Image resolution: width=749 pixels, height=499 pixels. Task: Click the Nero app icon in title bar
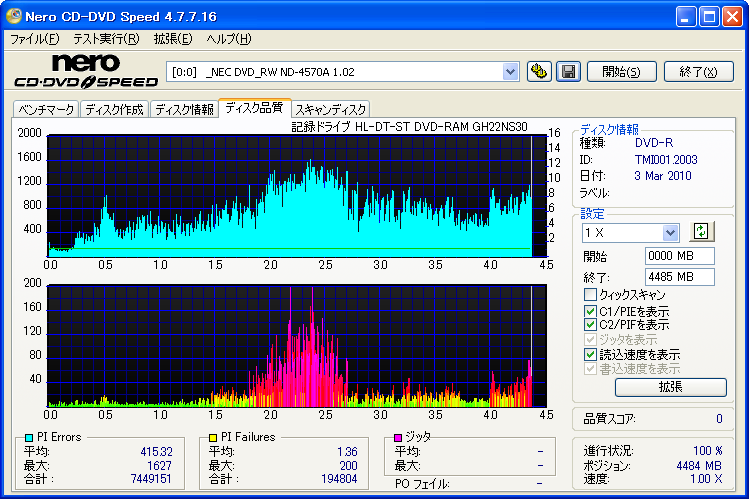14,16
